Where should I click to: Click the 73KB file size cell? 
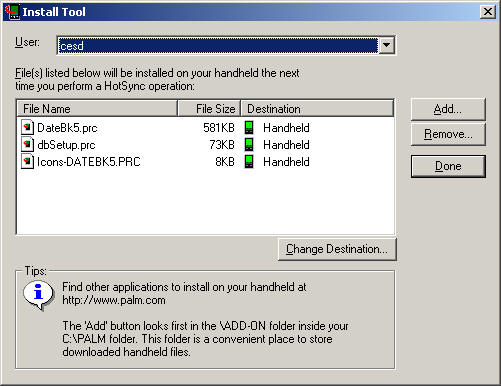[x=222, y=145]
